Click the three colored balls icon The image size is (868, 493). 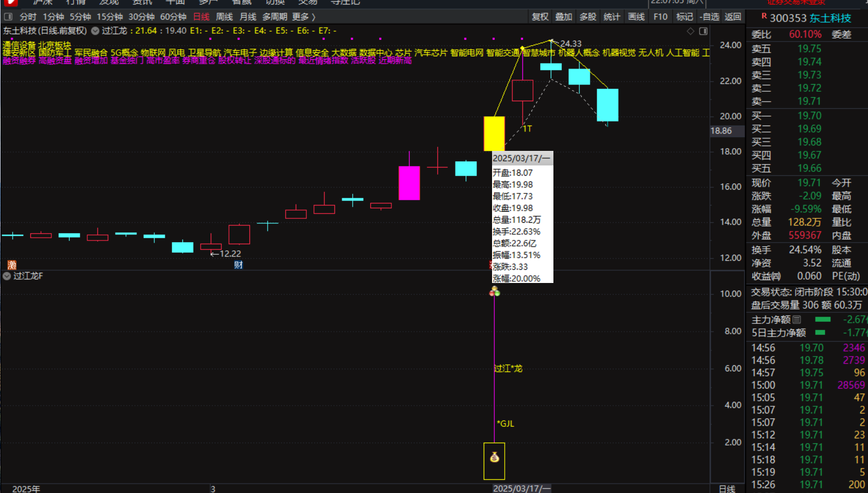(494, 291)
